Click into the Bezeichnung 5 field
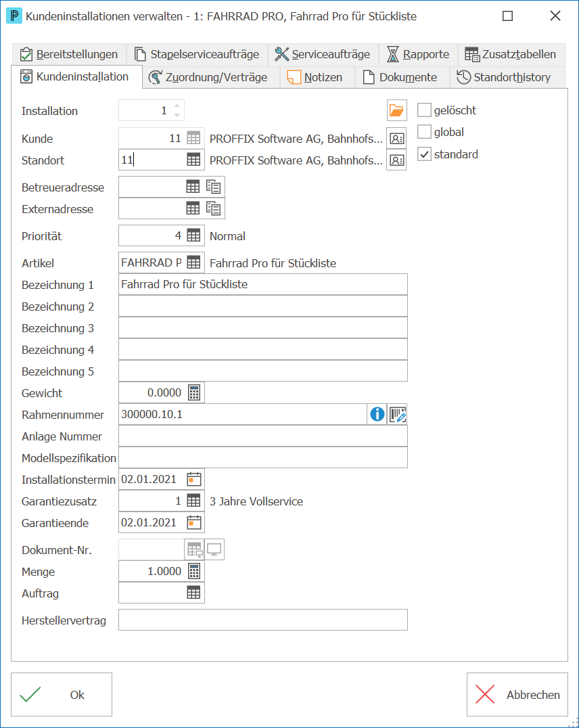The height and width of the screenshot is (728, 579). [x=263, y=371]
